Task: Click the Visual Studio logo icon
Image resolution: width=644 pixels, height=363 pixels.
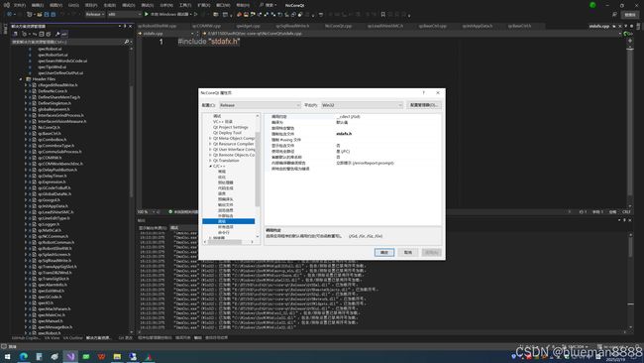Action: coord(7,5)
